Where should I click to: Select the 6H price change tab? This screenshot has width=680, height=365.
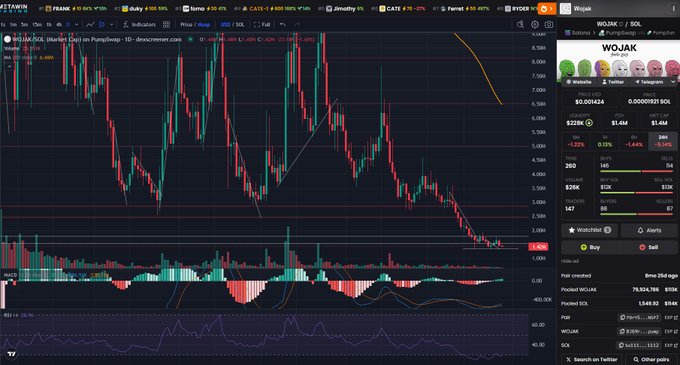pos(634,141)
